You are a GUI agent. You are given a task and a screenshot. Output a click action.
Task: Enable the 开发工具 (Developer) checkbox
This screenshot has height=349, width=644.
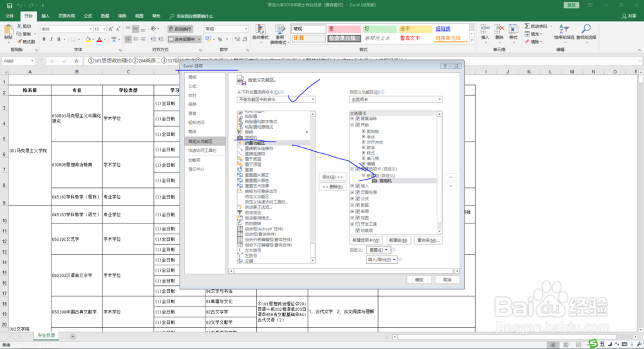coord(357,224)
